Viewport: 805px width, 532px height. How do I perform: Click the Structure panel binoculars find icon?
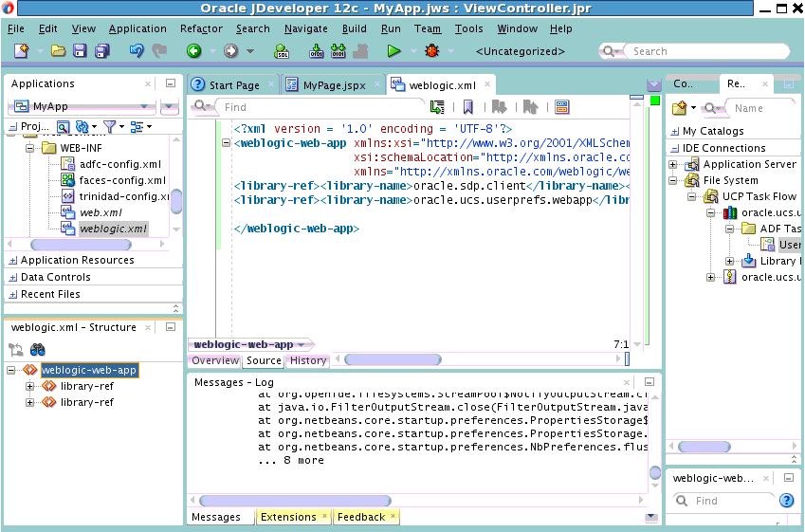pos(38,350)
